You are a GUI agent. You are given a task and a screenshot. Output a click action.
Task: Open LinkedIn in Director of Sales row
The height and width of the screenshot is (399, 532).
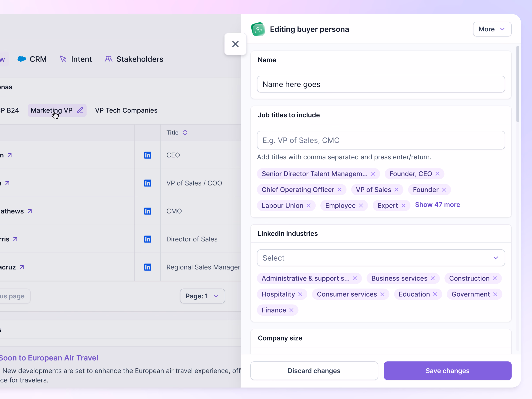(x=148, y=239)
